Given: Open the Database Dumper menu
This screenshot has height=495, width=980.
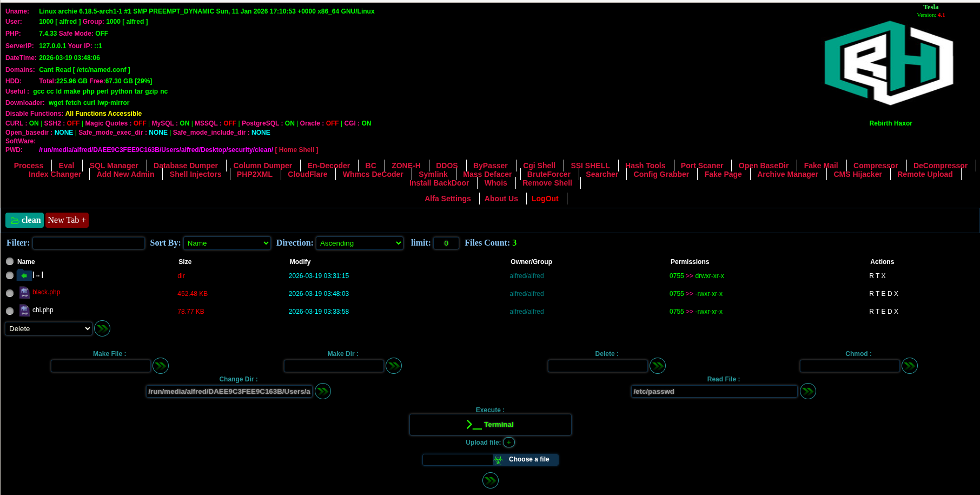Looking at the screenshot, I should (186, 166).
